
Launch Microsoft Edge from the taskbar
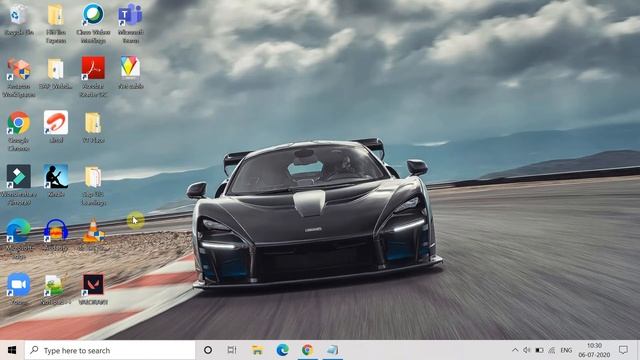click(282, 350)
